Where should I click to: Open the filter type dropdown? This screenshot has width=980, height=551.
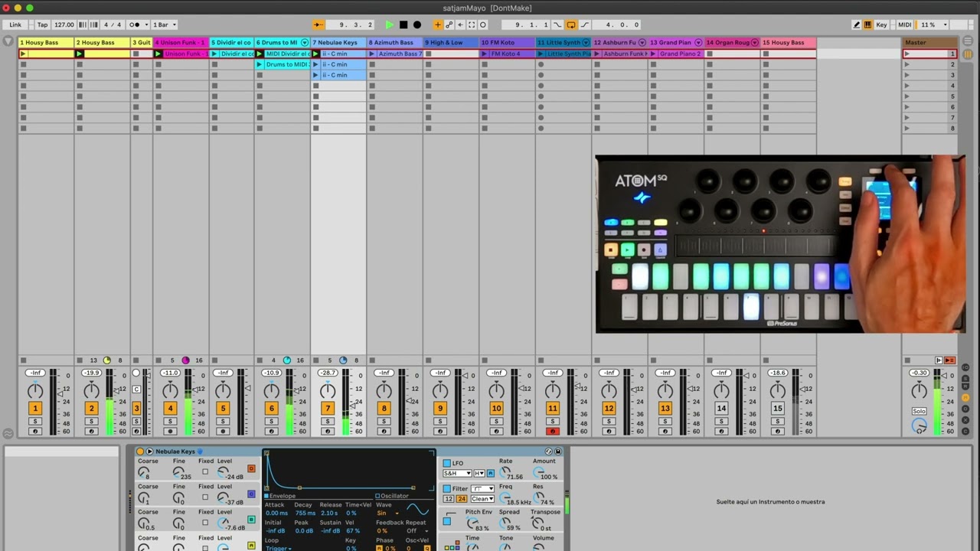tap(482, 488)
